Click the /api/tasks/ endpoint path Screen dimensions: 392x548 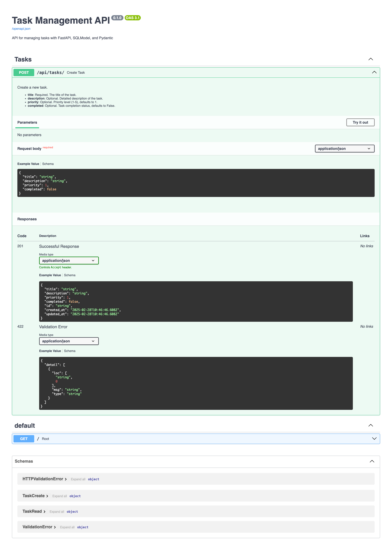tap(50, 72)
